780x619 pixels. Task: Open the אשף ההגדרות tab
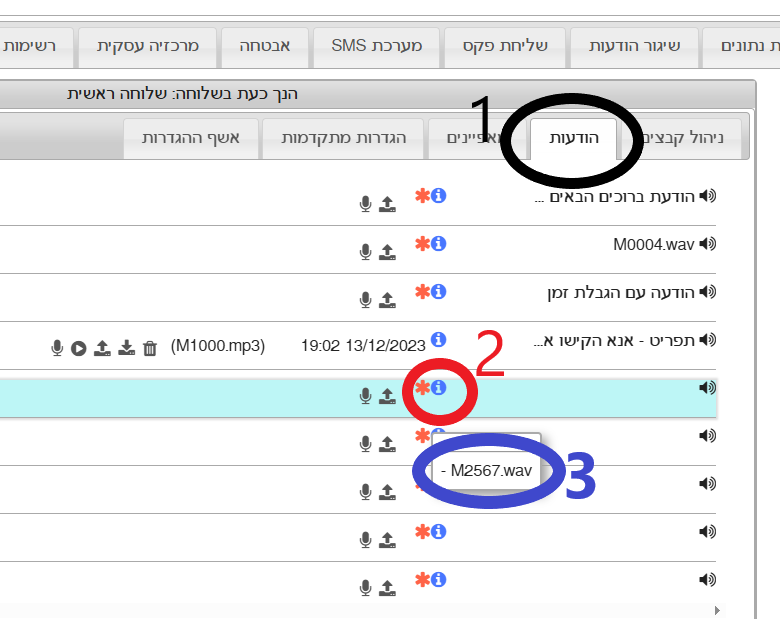click(191, 138)
